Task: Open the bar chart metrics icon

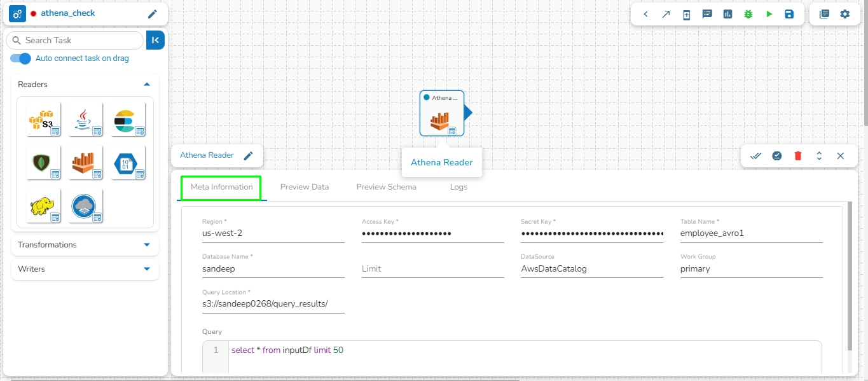Action: 727,14
